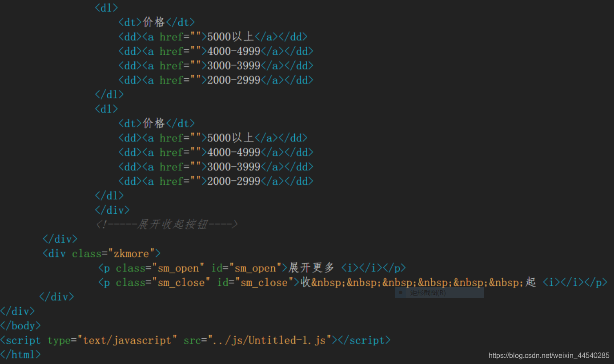
Task: Click the closing </p> tag on the sm_close line
Action: [x=596, y=283]
